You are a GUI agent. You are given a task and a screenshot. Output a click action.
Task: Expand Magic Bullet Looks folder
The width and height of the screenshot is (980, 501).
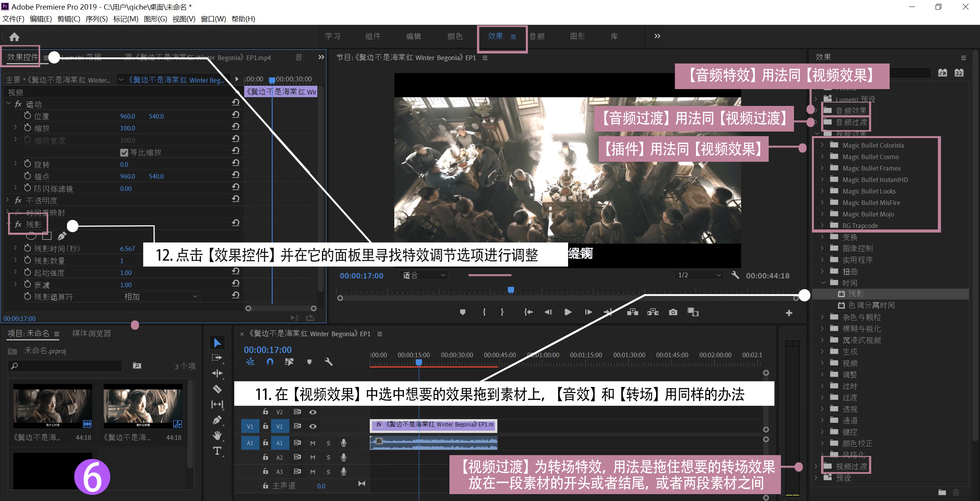[822, 191]
